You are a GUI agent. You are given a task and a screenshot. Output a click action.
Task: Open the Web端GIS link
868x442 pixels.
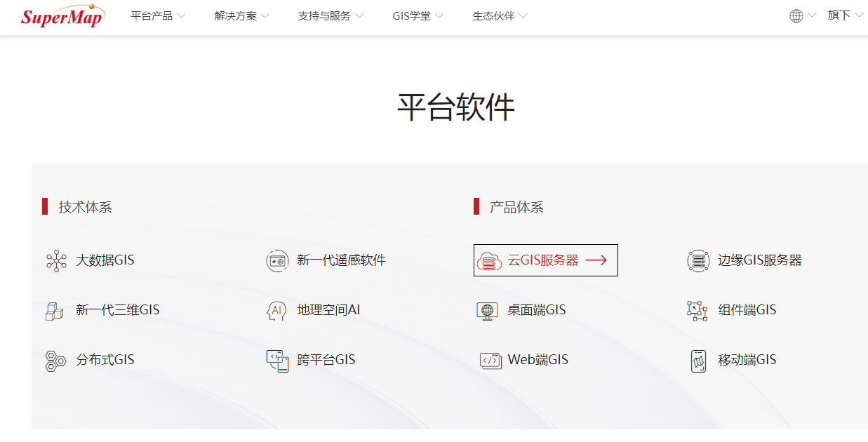pos(538,360)
